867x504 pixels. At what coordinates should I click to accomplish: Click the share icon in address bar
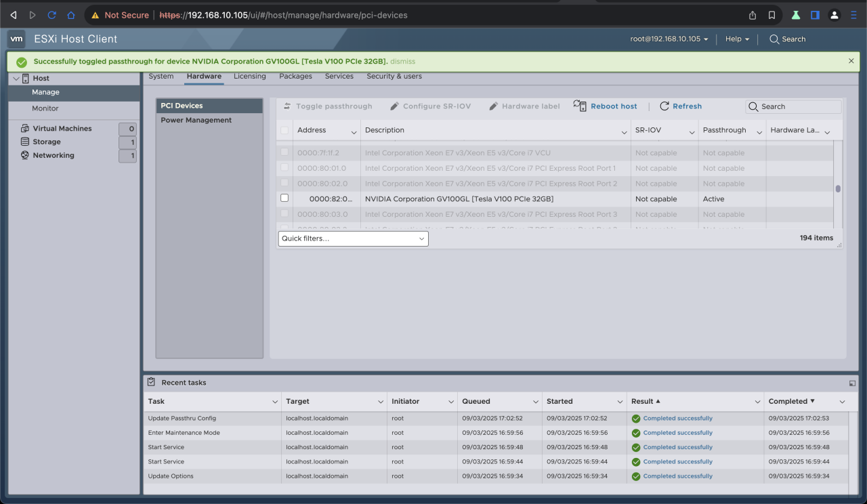pyautogui.click(x=753, y=15)
